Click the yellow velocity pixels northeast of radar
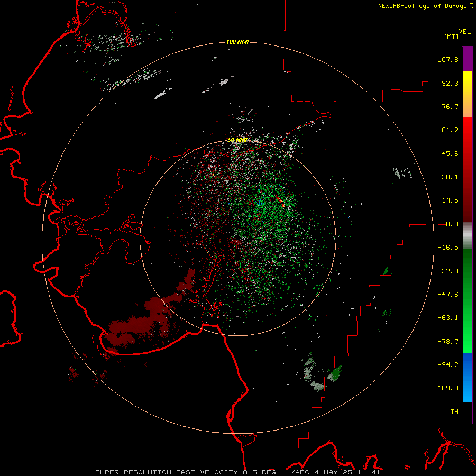Screen dimensions: 476x476 (281, 202)
